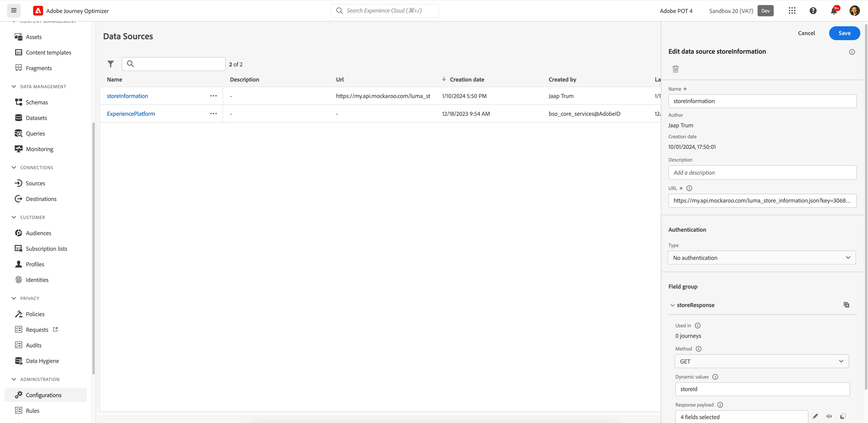Focus the data sources search field
Image resolution: width=868 pixels, height=423 pixels.
(x=174, y=64)
